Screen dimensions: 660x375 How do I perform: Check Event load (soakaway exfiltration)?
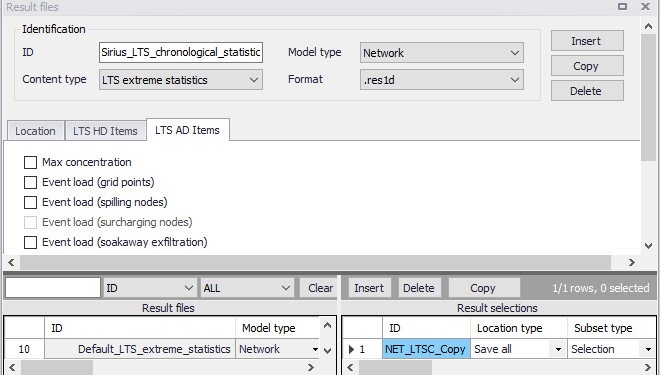click(x=30, y=242)
